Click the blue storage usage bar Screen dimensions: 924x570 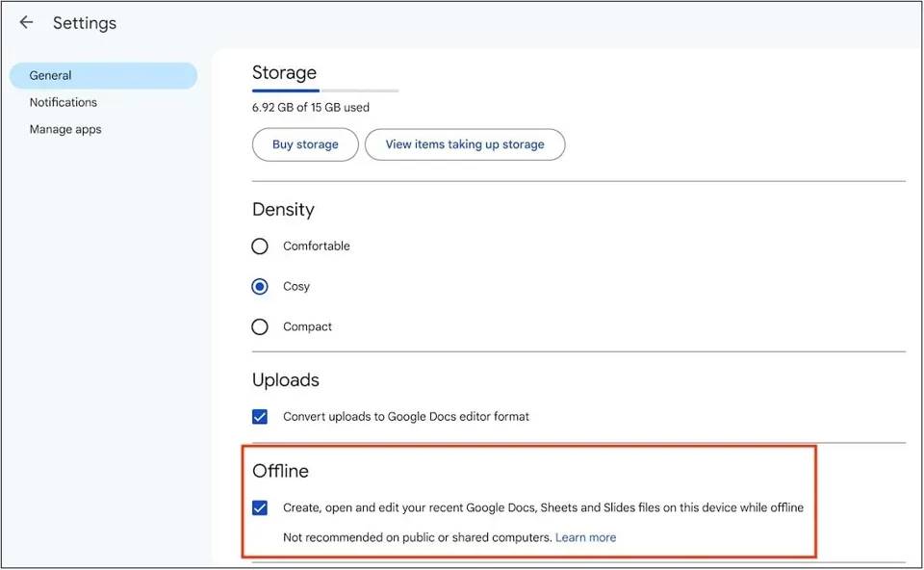click(x=286, y=91)
